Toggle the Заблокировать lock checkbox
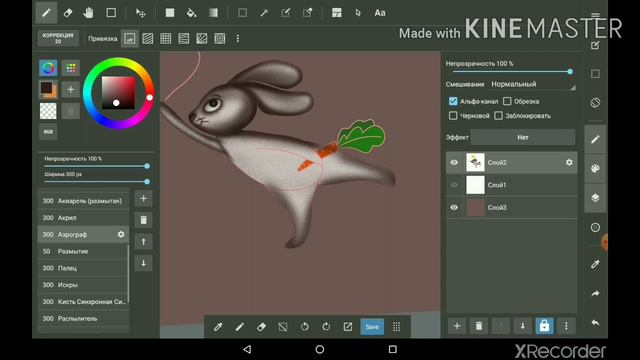The image size is (640, 360). click(x=498, y=116)
